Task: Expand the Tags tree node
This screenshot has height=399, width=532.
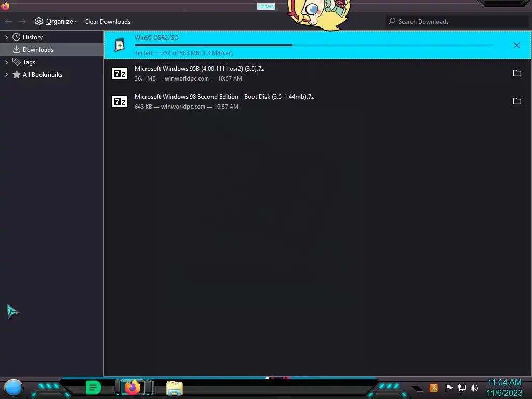Action: tap(6, 62)
